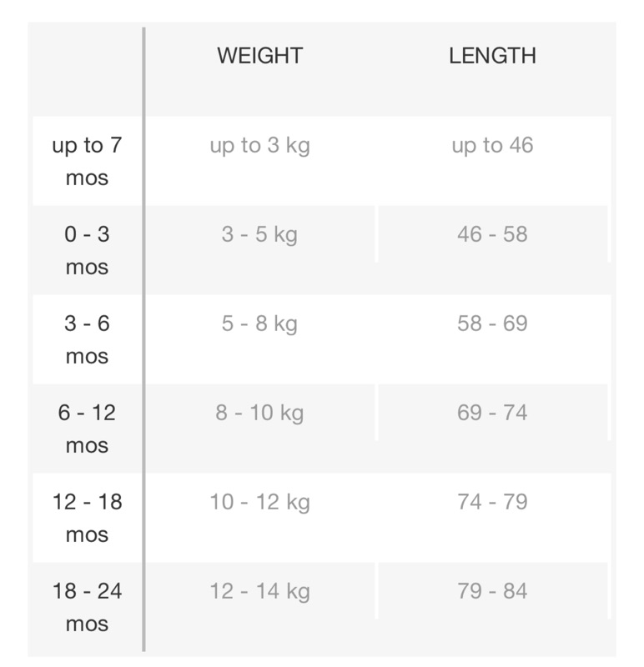The image size is (644, 667).
Task: Click the "up to 3 kg" weight cell
Action: tap(259, 146)
